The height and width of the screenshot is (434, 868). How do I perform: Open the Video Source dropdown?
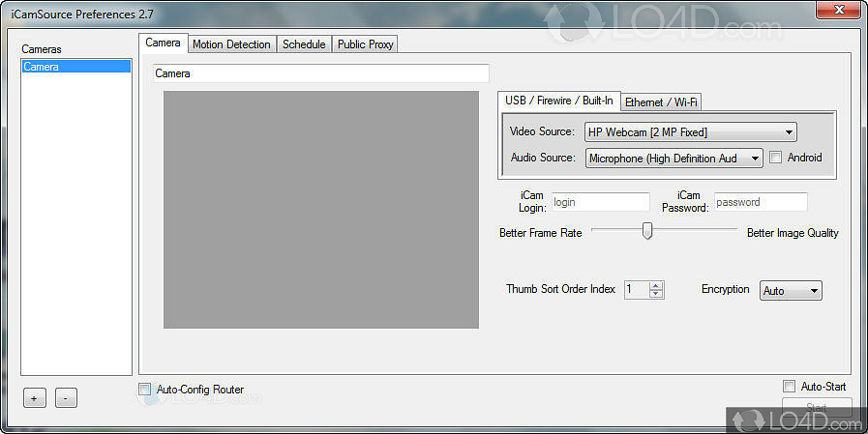(x=690, y=132)
